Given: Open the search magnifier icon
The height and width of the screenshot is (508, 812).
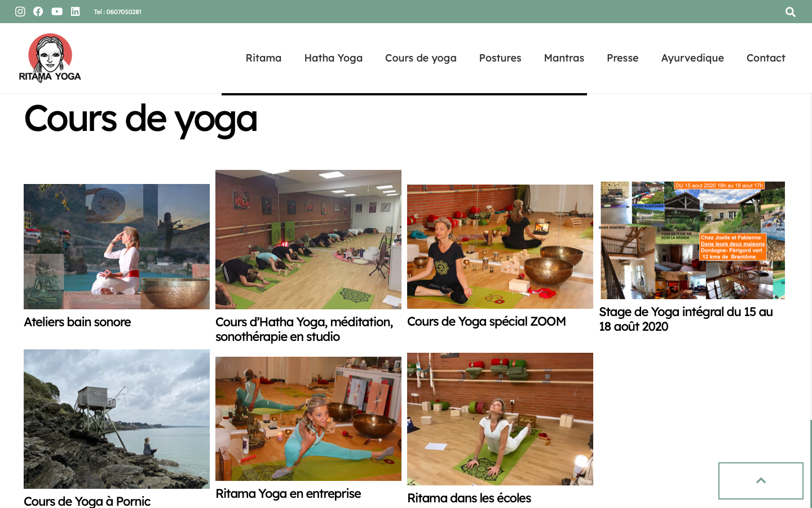Looking at the screenshot, I should pyautogui.click(x=791, y=12).
